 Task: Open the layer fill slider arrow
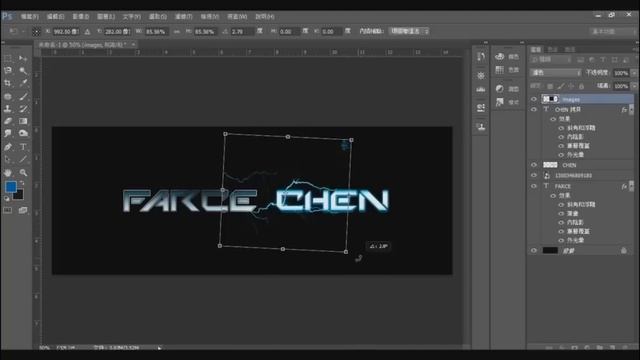(x=633, y=86)
